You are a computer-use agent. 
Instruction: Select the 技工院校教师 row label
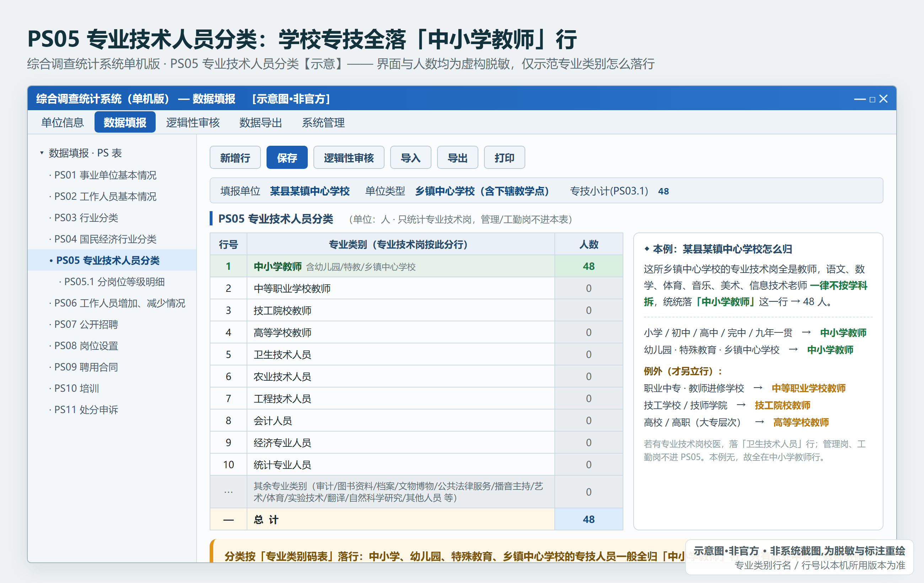(282, 310)
